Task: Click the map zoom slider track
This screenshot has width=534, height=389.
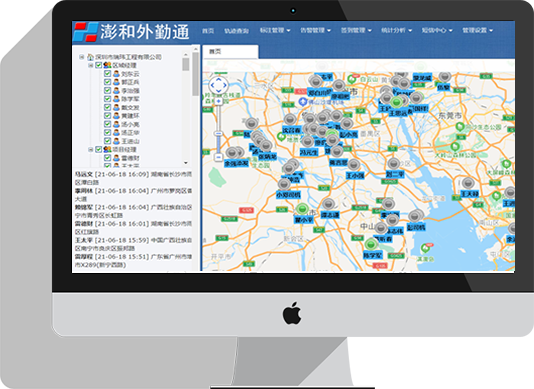Action: click(x=218, y=129)
